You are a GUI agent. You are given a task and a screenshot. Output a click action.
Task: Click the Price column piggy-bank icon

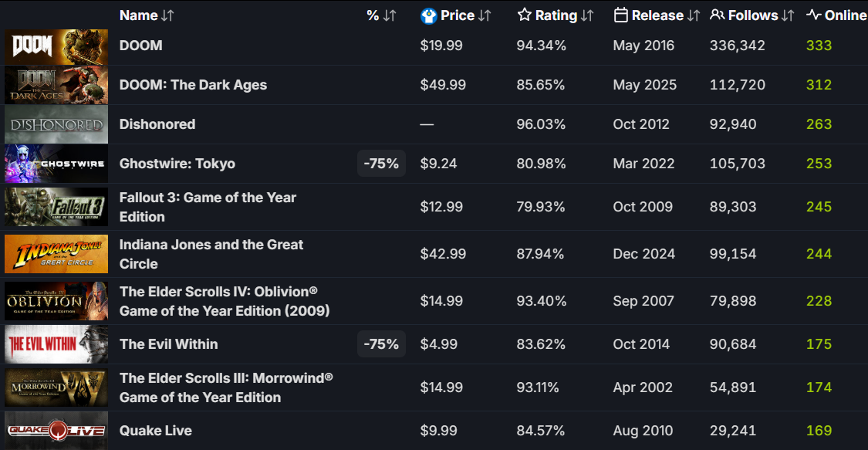pos(429,15)
